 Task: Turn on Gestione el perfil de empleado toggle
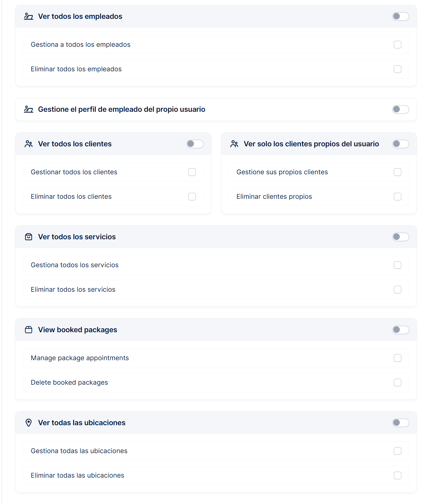[400, 109]
